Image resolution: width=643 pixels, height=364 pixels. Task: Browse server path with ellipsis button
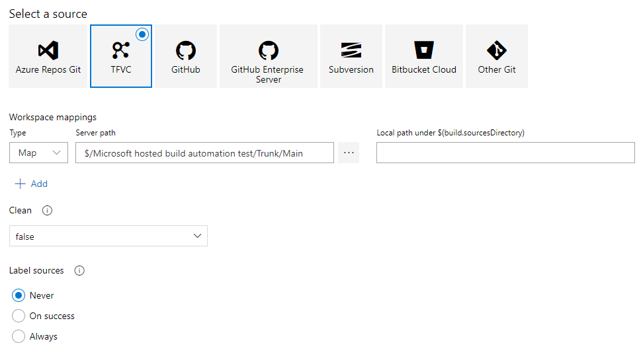(349, 153)
